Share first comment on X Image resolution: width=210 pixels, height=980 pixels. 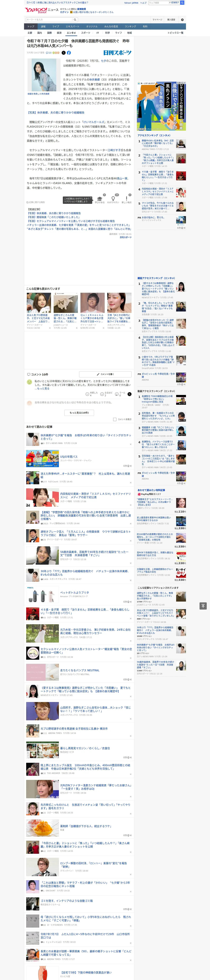click(129, 394)
